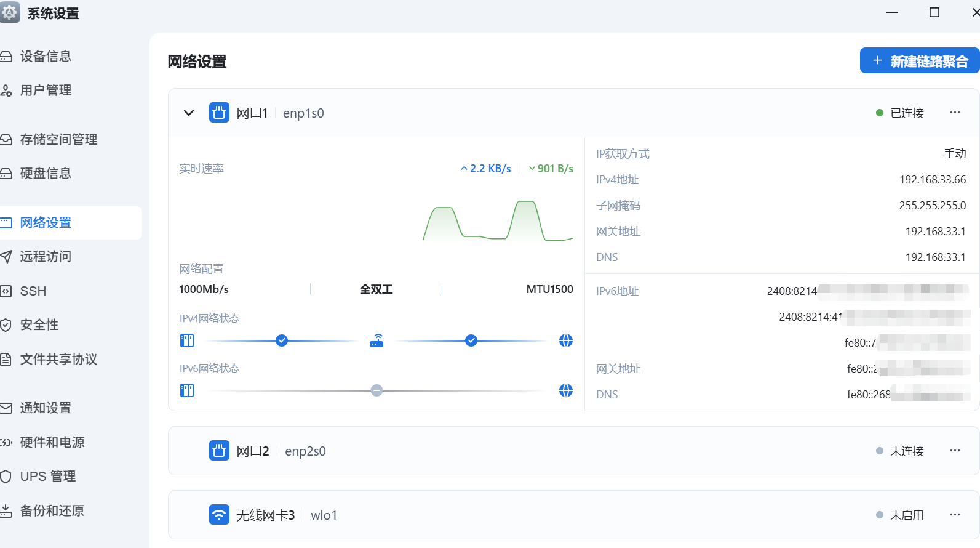The image size is (980, 548).
Task: Collapse the 网口1 network card panel
Action: pos(189,113)
